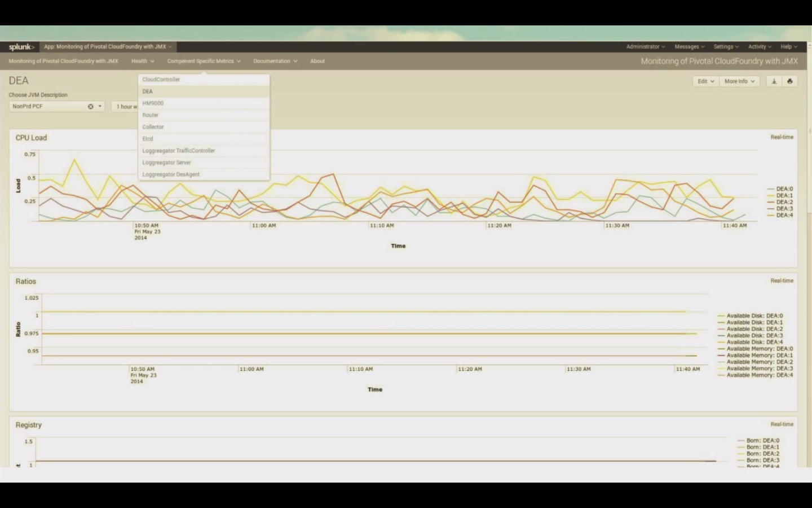Open the Messages menu
The image size is (812, 508).
pos(690,47)
